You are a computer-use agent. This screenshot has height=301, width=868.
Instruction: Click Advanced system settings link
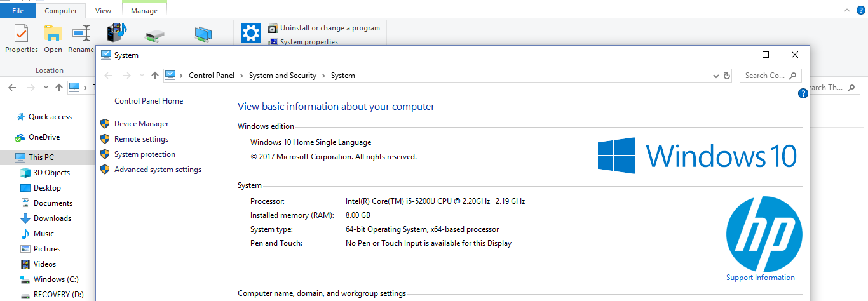pos(158,170)
